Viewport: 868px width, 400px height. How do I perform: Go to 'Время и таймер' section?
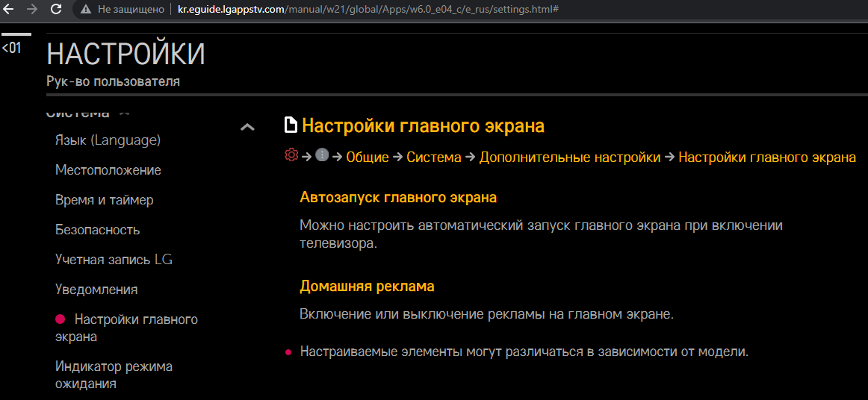coord(104,200)
